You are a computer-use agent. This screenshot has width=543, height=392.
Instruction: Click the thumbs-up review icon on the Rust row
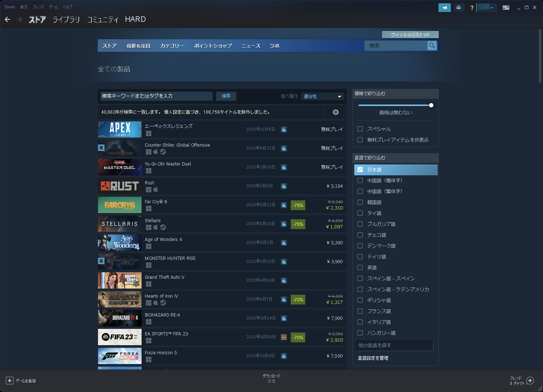click(x=284, y=186)
